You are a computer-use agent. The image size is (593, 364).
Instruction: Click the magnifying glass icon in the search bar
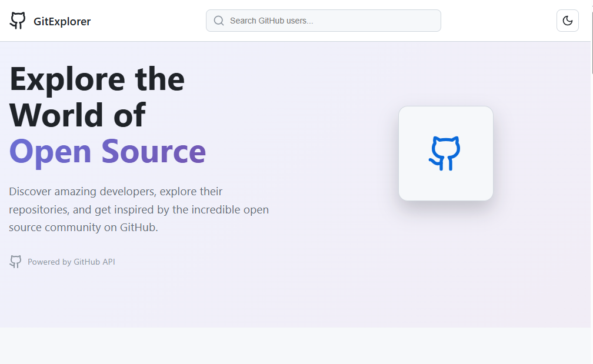(x=218, y=20)
